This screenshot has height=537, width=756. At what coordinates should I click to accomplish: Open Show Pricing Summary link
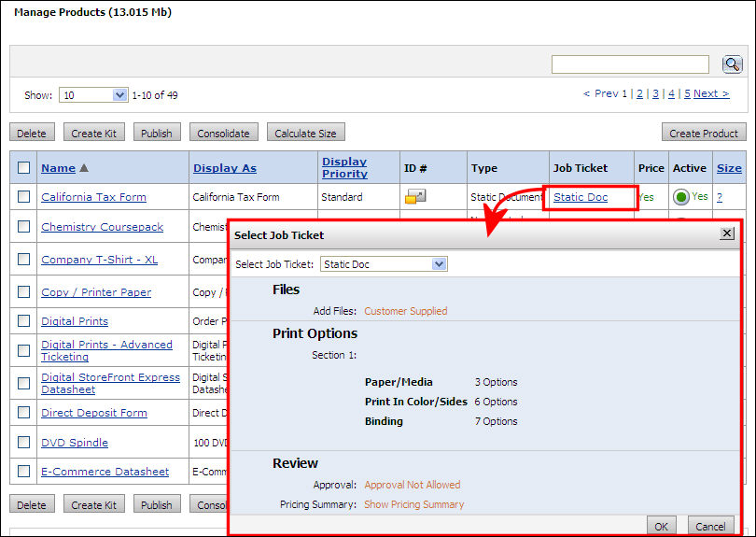pyautogui.click(x=413, y=504)
